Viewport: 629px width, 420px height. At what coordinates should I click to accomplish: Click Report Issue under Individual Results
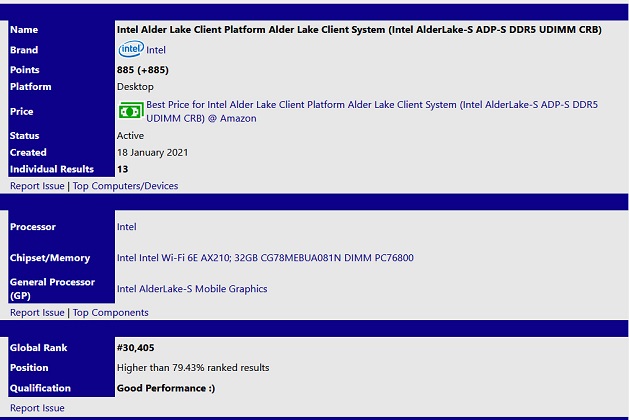click(x=37, y=186)
